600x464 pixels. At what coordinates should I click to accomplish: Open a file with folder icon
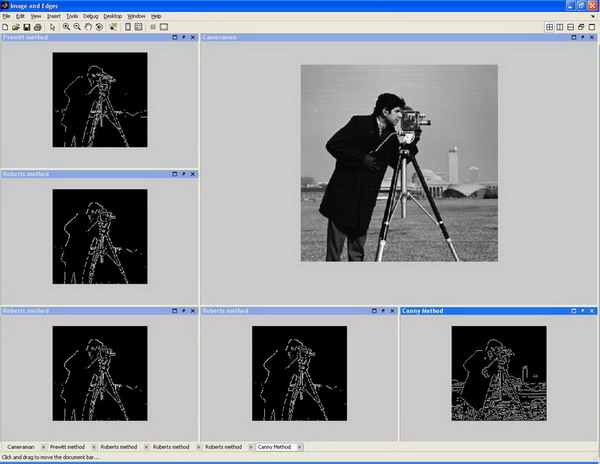(16, 27)
